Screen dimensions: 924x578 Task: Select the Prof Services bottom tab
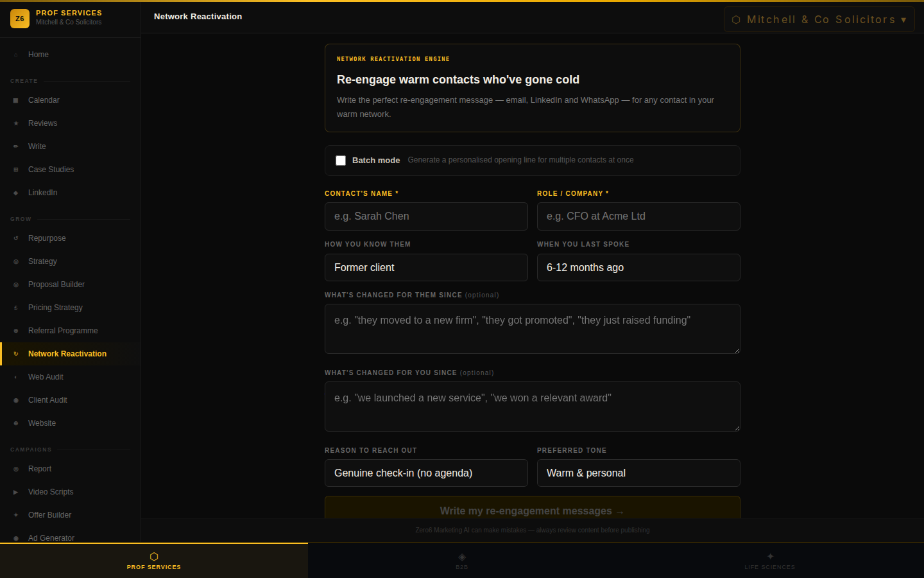(154, 561)
